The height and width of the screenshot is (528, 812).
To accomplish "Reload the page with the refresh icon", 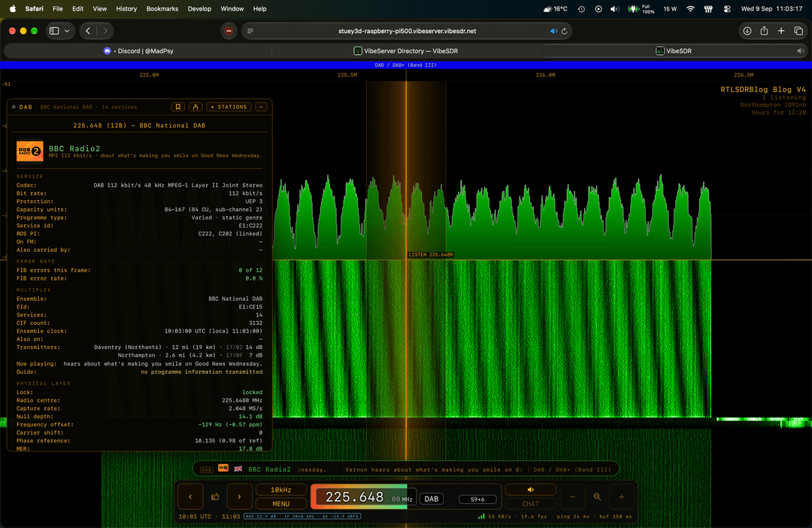I will pos(565,31).
